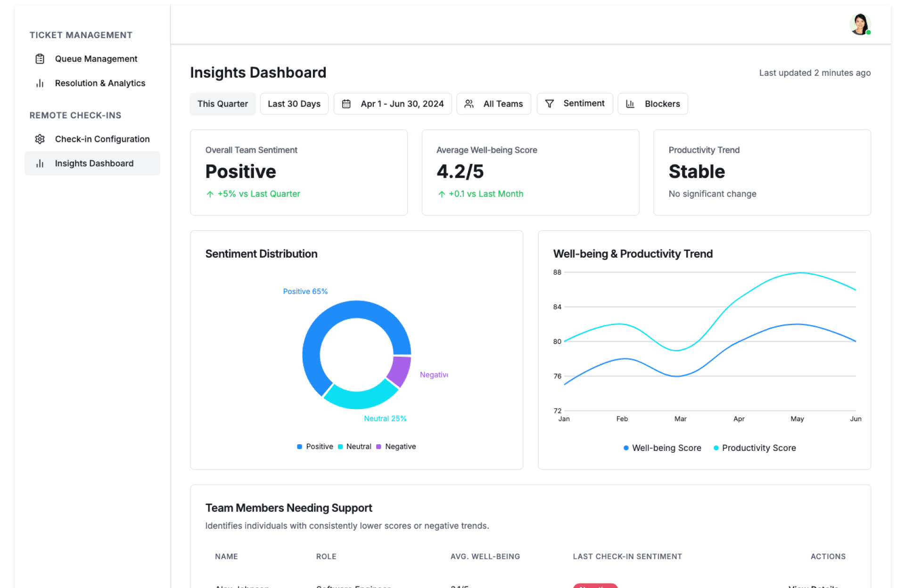Select the This Quarter tab
Viewport: 905px width, 588px height.
pyautogui.click(x=222, y=104)
